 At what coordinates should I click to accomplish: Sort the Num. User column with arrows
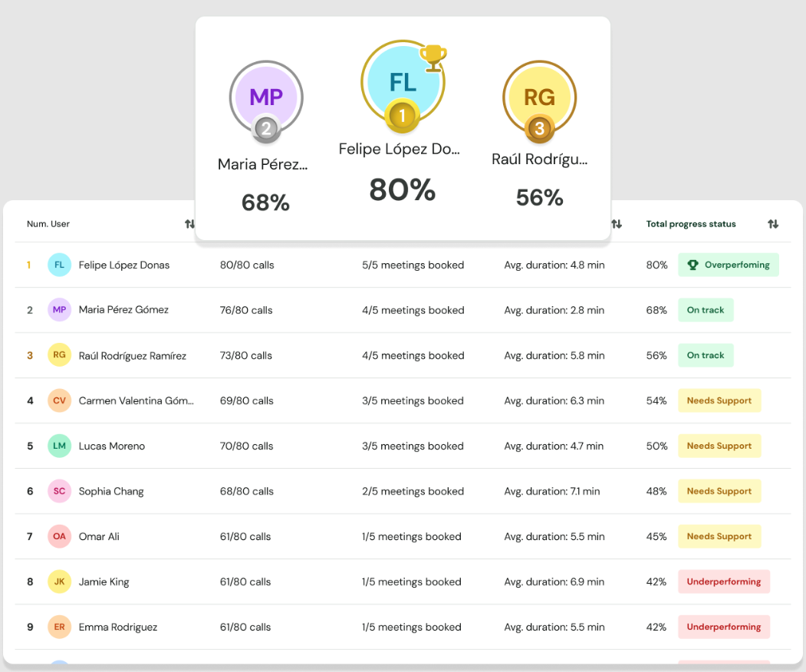189,224
